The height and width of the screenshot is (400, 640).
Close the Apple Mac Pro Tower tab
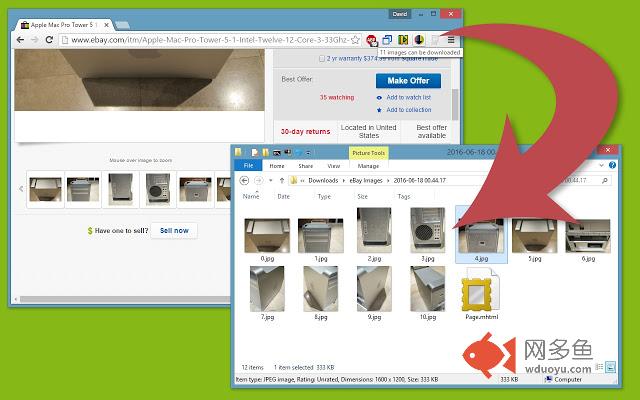tap(106, 25)
